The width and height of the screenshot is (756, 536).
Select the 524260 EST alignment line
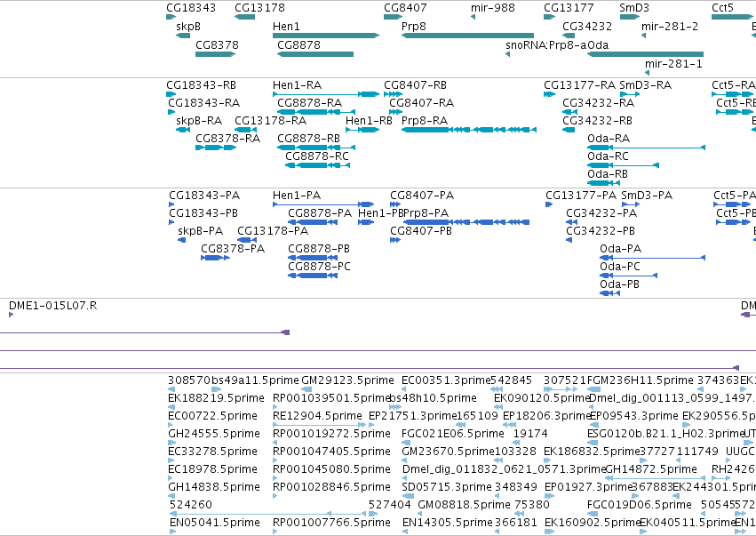(x=267, y=514)
